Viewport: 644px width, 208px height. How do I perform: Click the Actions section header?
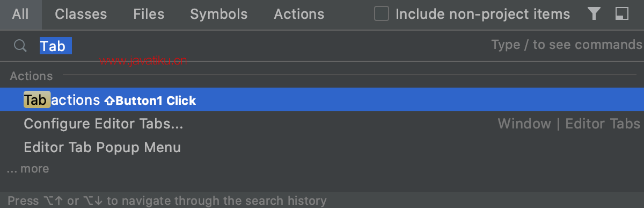point(31,76)
